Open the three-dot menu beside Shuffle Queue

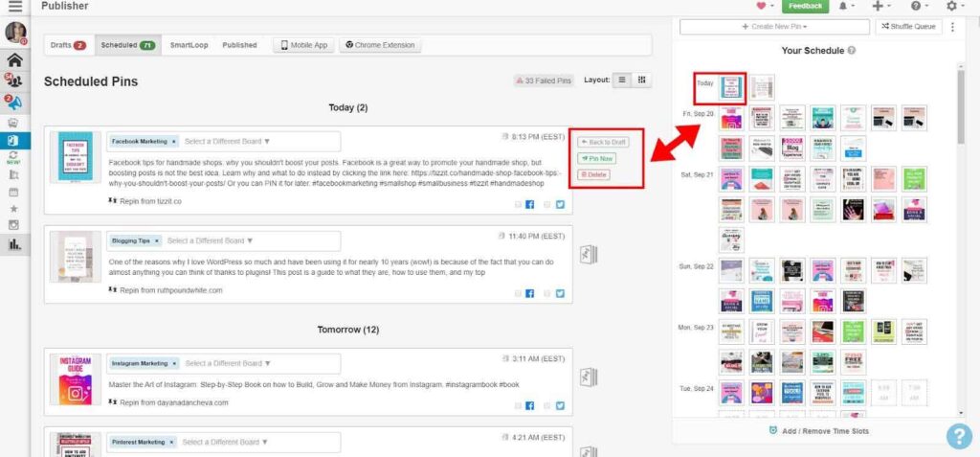pos(952,27)
